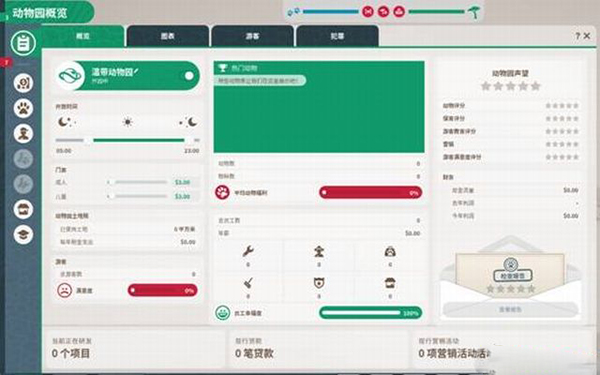Click the red paw animal welfare icon
Image resolution: width=600 pixels, height=375 pixels.
click(x=222, y=192)
